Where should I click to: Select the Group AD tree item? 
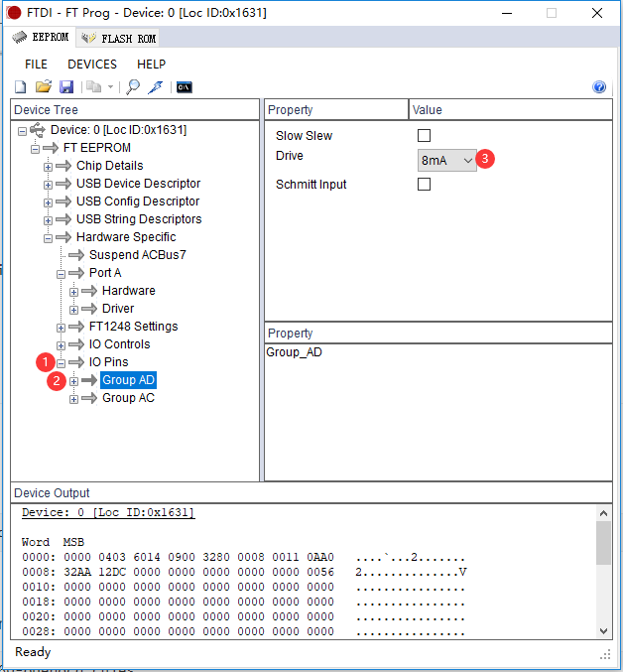click(128, 380)
